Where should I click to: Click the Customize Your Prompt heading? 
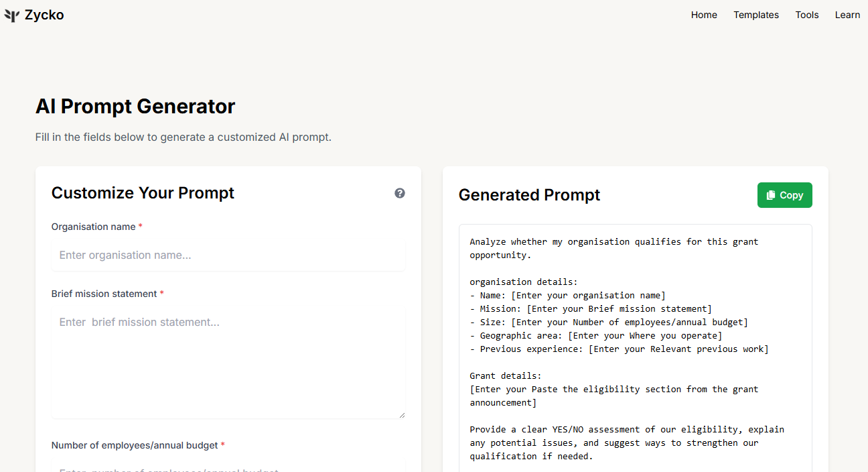[x=143, y=193]
